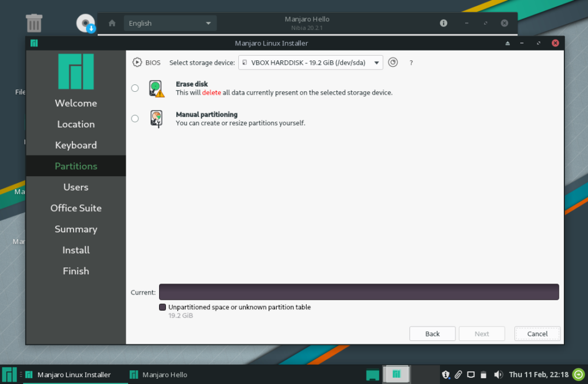Click the Manual partitioning heading text
This screenshot has width=588, height=384.
[x=207, y=114]
